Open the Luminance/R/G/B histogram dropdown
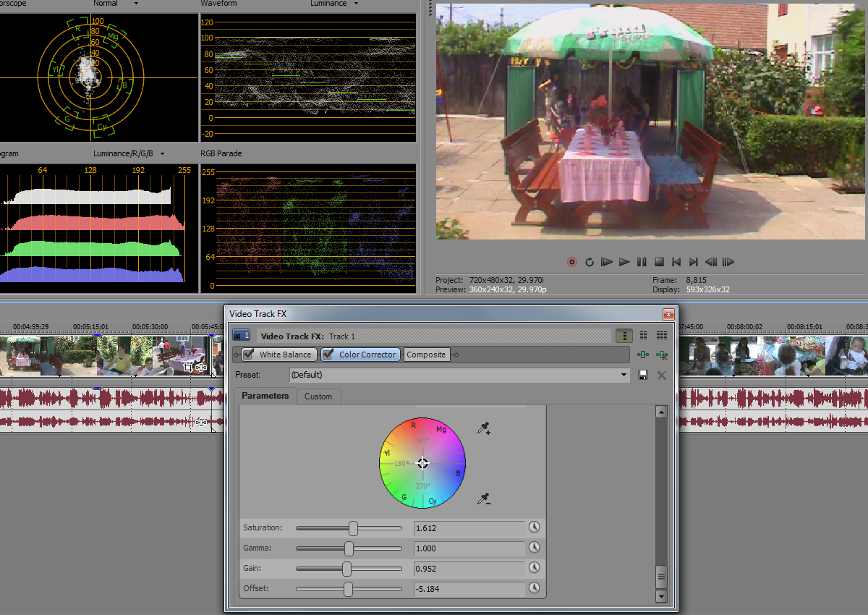The height and width of the screenshot is (615, 868). click(162, 153)
